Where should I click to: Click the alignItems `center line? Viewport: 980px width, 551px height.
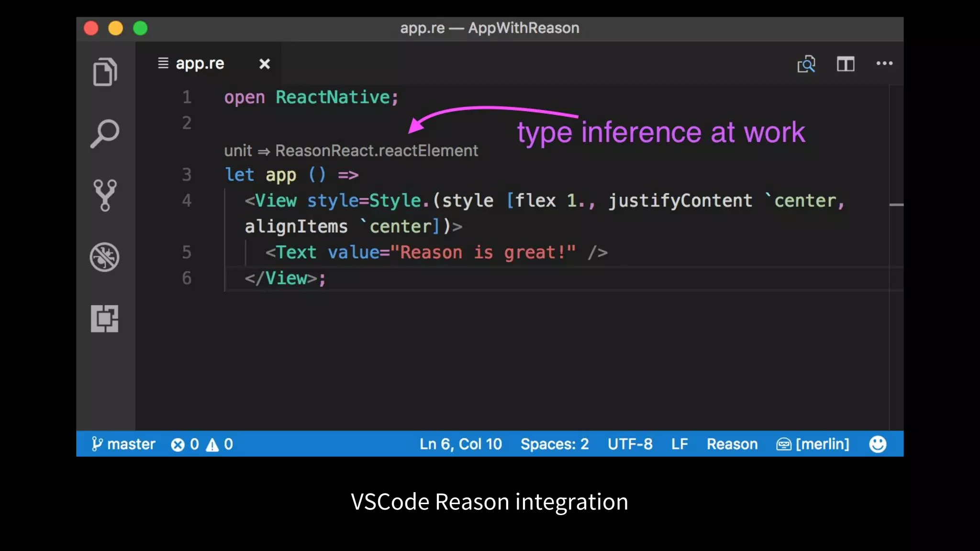[354, 226]
